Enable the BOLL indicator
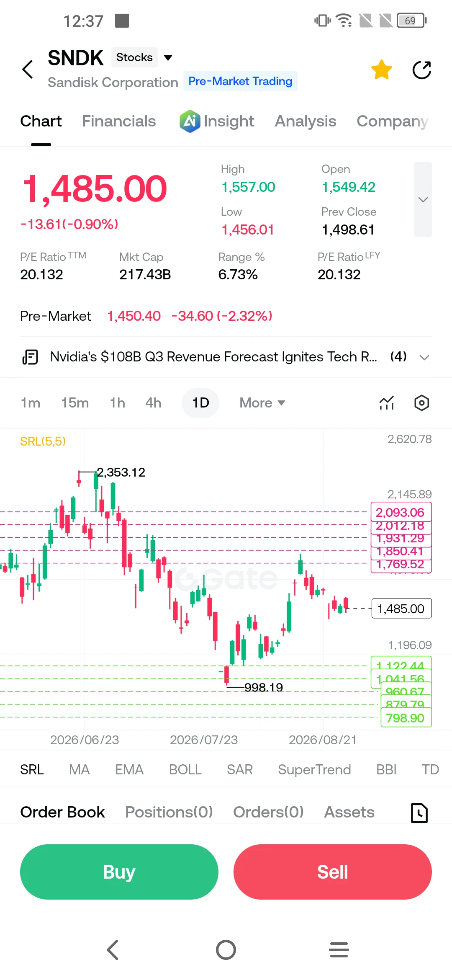This screenshot has width=452, height=980. pyautogui.click(x=185, y=770)
